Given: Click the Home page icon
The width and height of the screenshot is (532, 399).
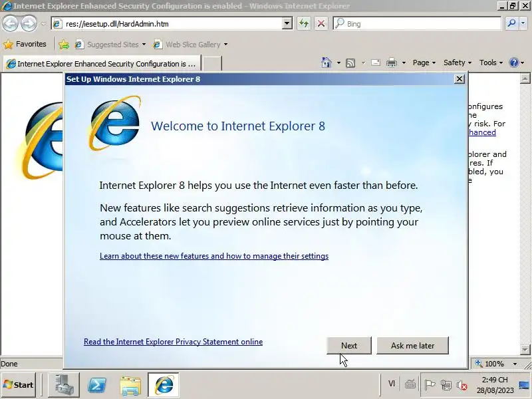Looking at the screenshot, I should [x=327, y=63].
